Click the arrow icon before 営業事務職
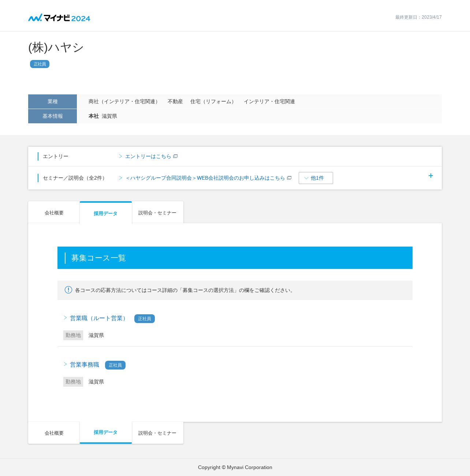The width and height of the screenshot is (470, 476). pos(65,364)
